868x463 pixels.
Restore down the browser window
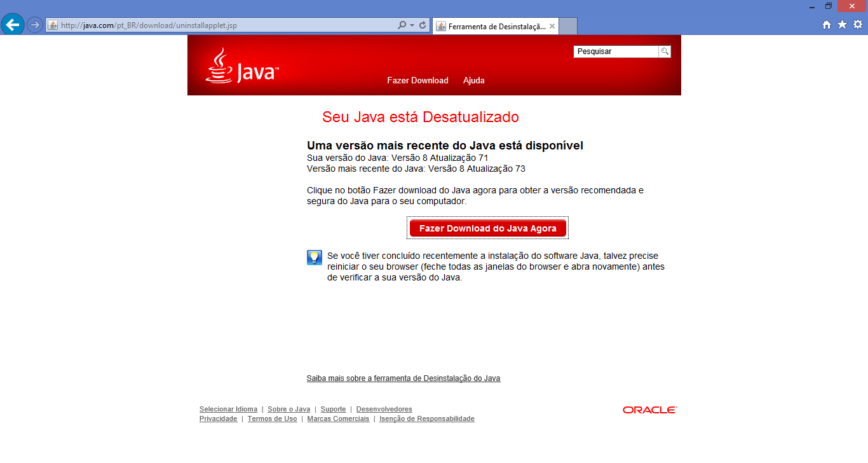829,6
